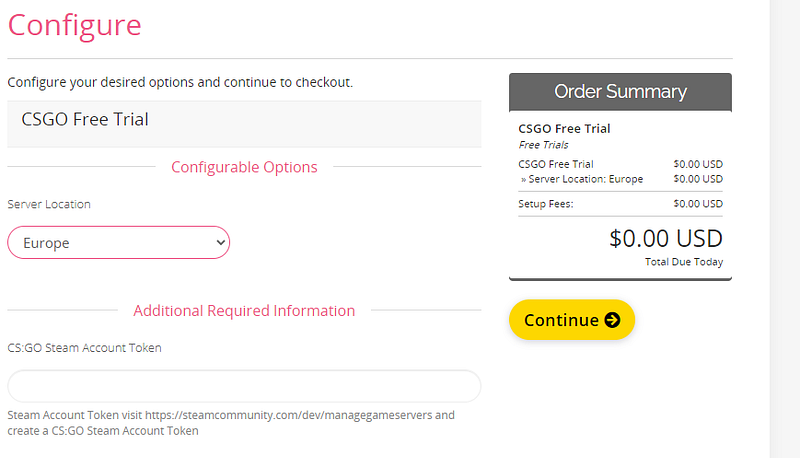Open the Server Location dropdown
The height and width of the screenshot is (458, 800).
[x=118, y=242]
